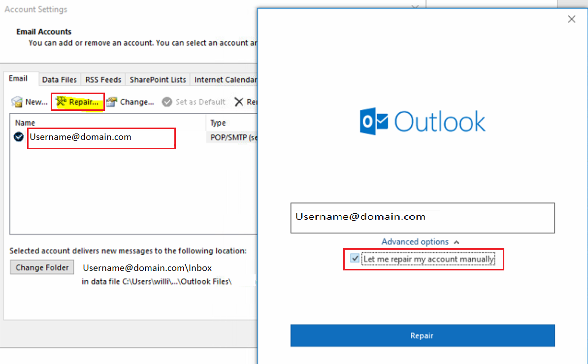Screen dimensions: 588x364
Task: Click the Name column header
Action: [25, 123]
